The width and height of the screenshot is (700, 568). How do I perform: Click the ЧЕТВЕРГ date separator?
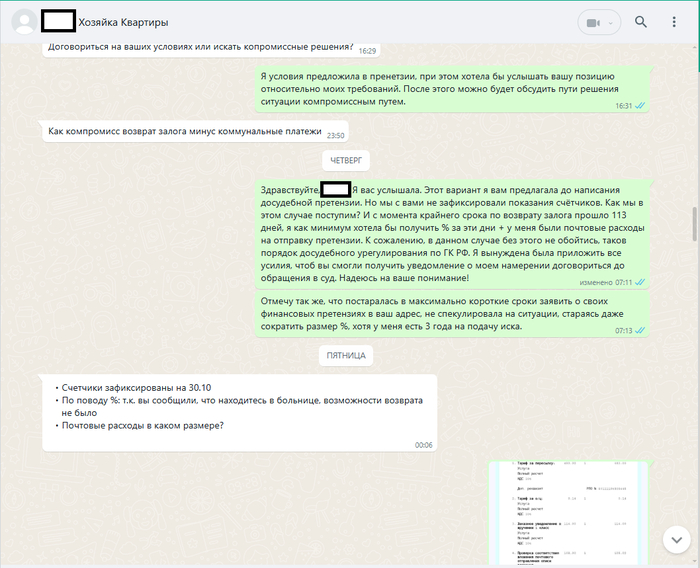pos(348,159)
